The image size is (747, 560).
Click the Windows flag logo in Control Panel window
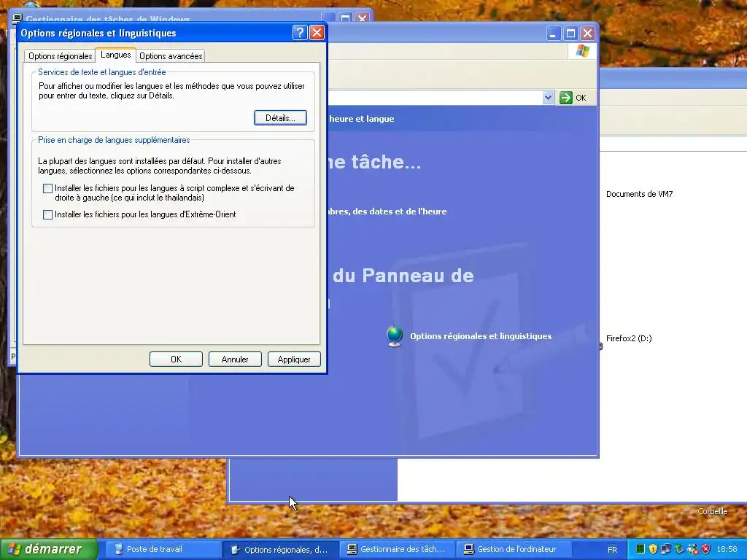pos(583,51)
